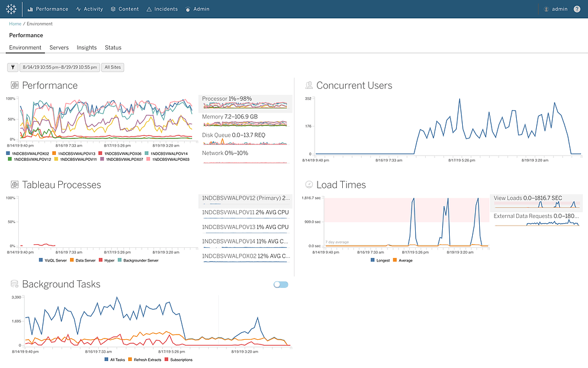
Task: Select the Processor 1%–98% sparkline
Action: point(245,103)
